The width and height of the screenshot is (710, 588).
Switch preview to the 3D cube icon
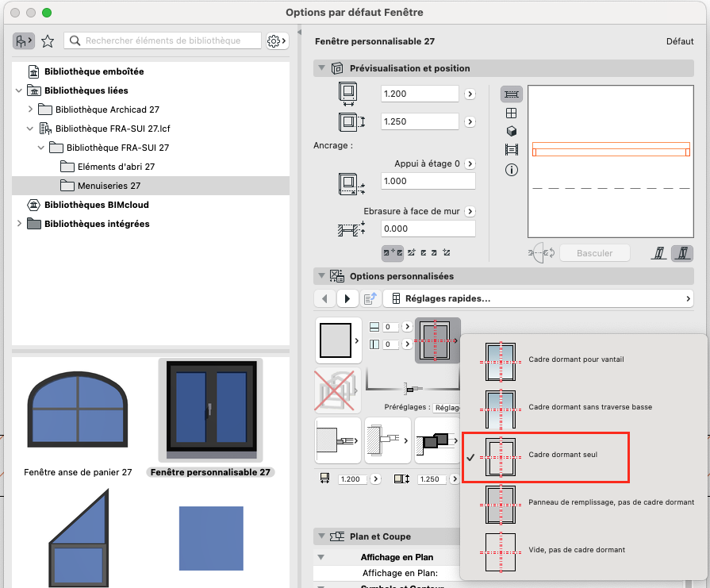(x=511, y=132)
